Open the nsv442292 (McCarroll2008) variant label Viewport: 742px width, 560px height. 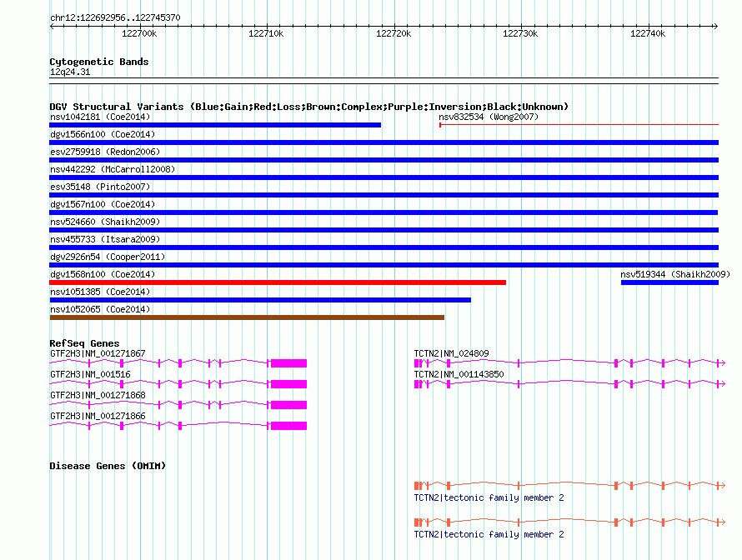pos(113,169)
